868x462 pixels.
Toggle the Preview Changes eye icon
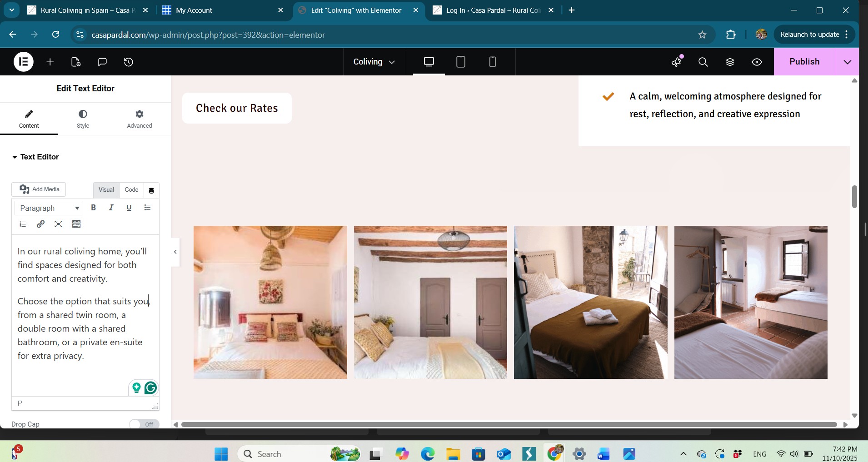click(x=757, y=62)
